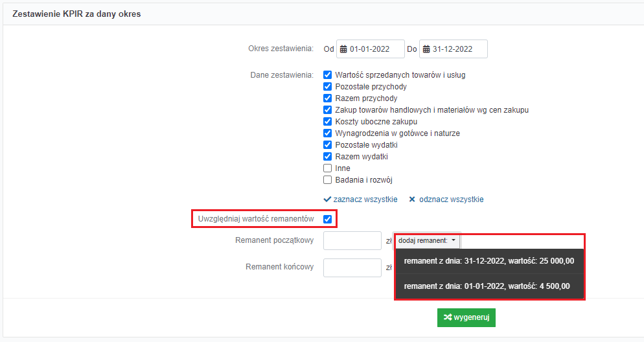Toggle the Razem przychody checkbox
The image size is (644, 342).
(327, 98)
